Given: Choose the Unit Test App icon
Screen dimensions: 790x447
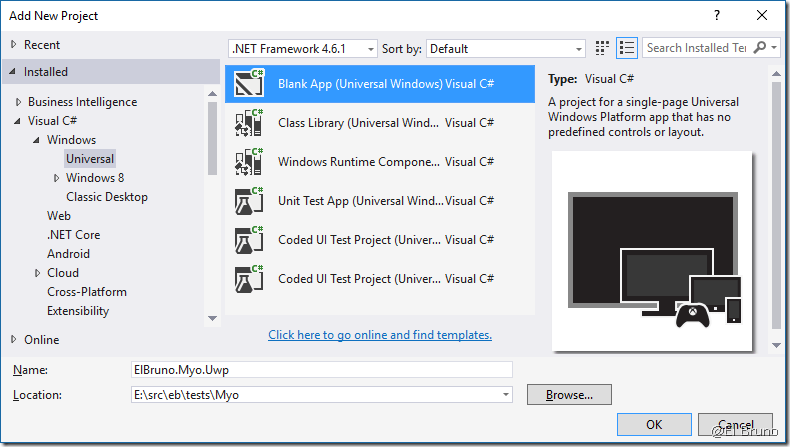Looking at the screenshot, I should tap(248, 200).
